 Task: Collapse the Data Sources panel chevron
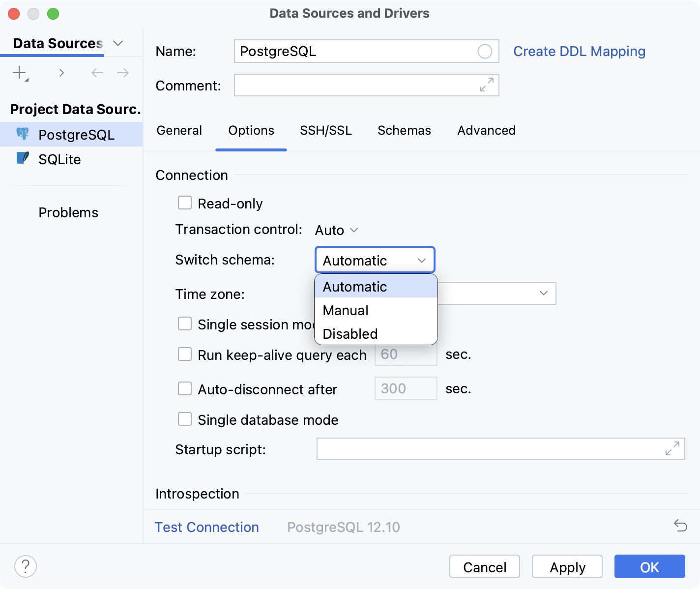(117, 43)
